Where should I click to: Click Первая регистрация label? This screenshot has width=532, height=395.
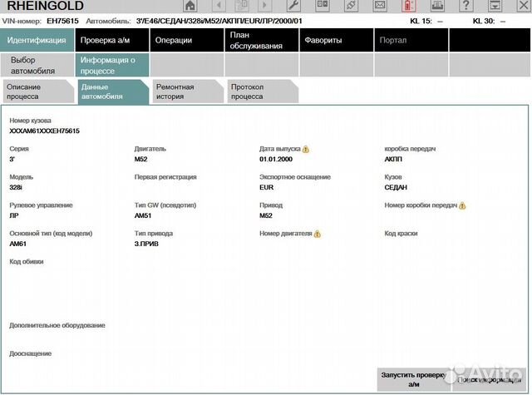tap(165, 177)
